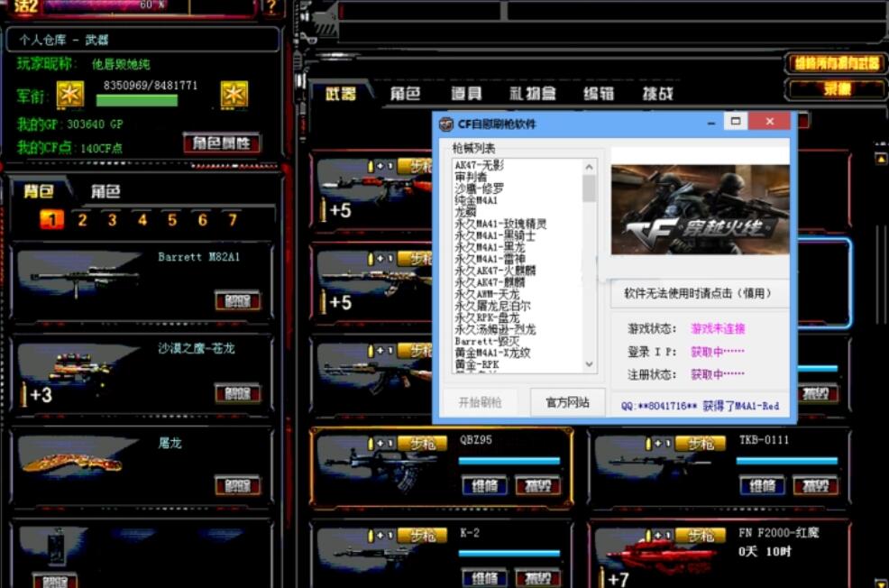The image size is (889, 588).
Task: Click the 步枪 type badge on K-2
Action: 422,536
